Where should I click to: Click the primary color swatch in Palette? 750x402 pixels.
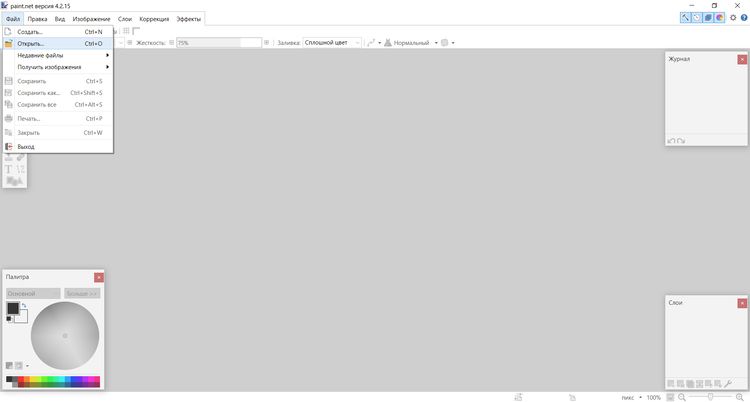click(x=13, y=310)
